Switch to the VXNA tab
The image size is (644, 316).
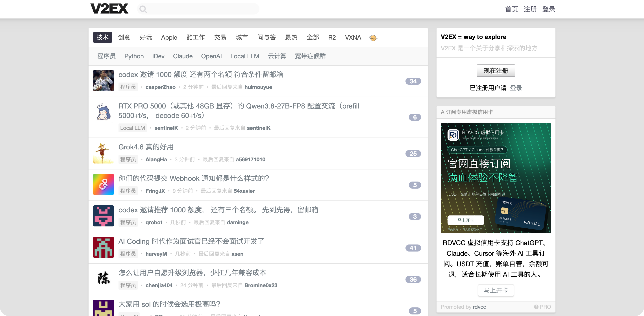(353, 37)
